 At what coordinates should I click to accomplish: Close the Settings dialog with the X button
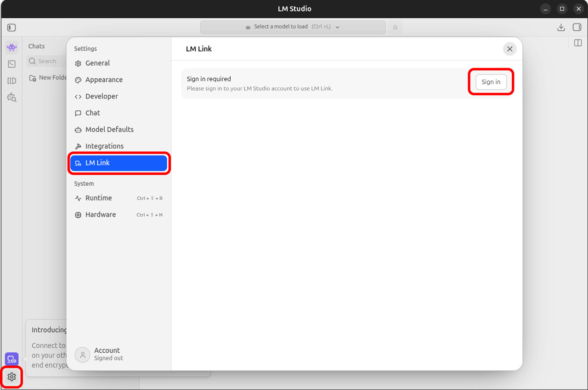[x=509, y=49]
